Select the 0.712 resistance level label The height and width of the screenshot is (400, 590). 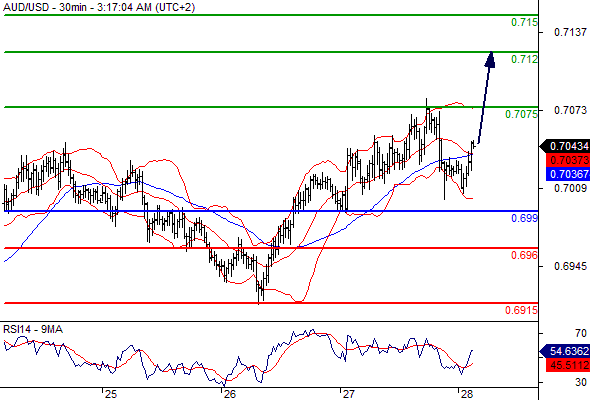coord(524,59)
